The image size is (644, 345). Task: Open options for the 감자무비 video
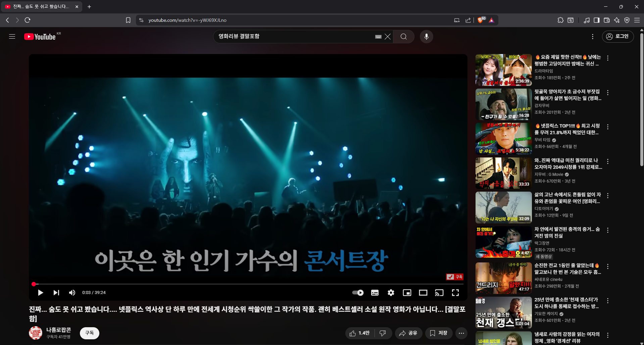608,93
